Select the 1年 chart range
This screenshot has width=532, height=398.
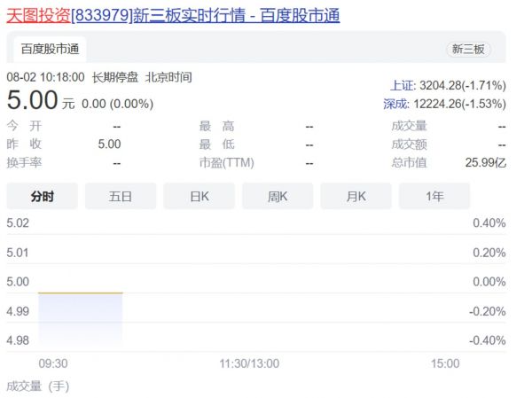click(434, 196)
